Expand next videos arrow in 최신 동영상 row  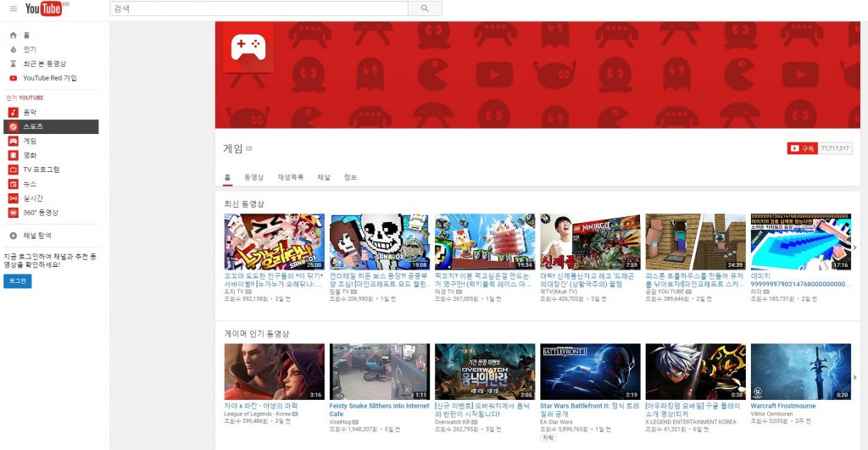854,247
